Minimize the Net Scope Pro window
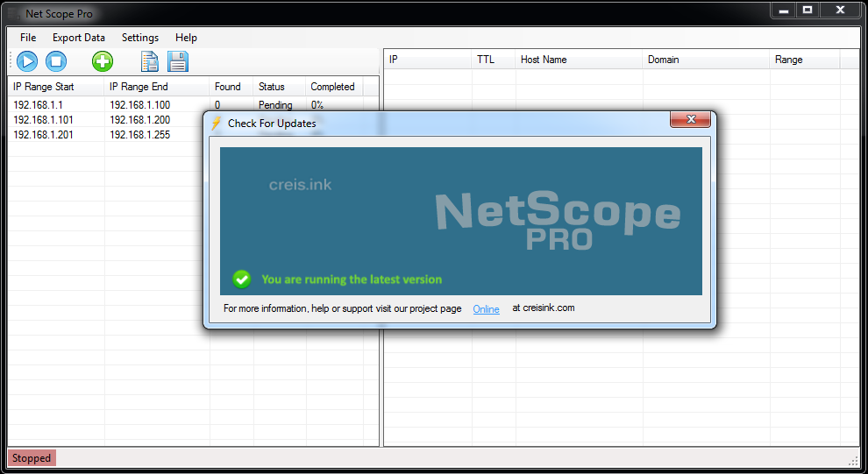 click(x=783, y=10)
